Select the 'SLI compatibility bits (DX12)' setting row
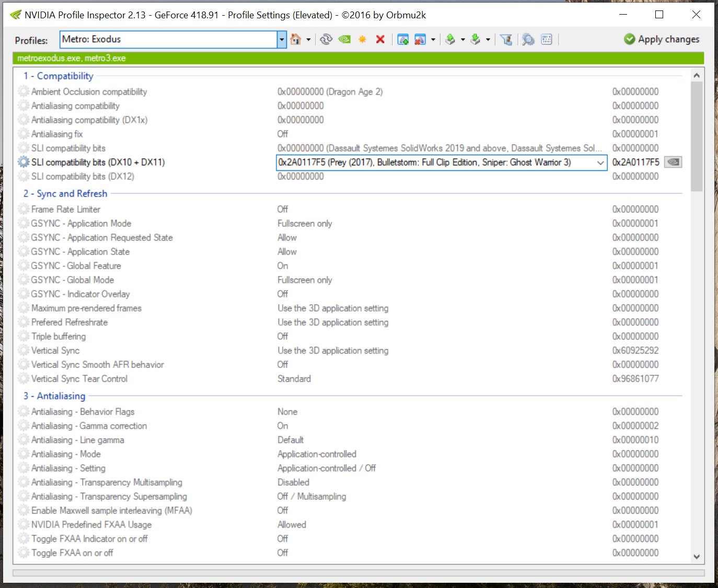The width and height of the screenshot is (718, 588). (83, 176)
